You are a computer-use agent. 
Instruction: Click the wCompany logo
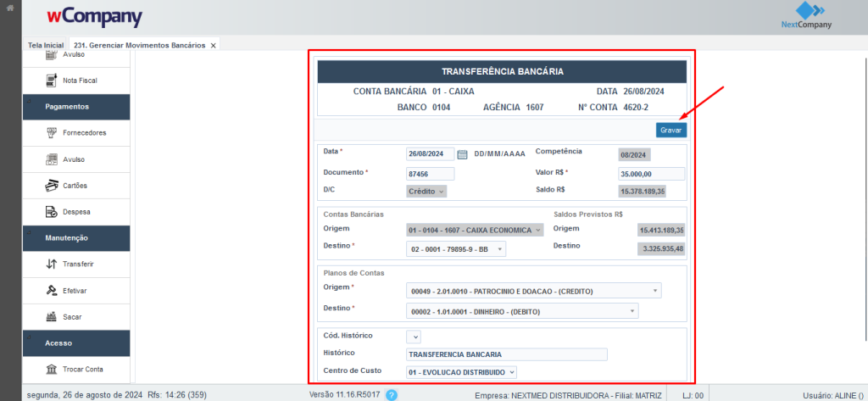[95, 17]
